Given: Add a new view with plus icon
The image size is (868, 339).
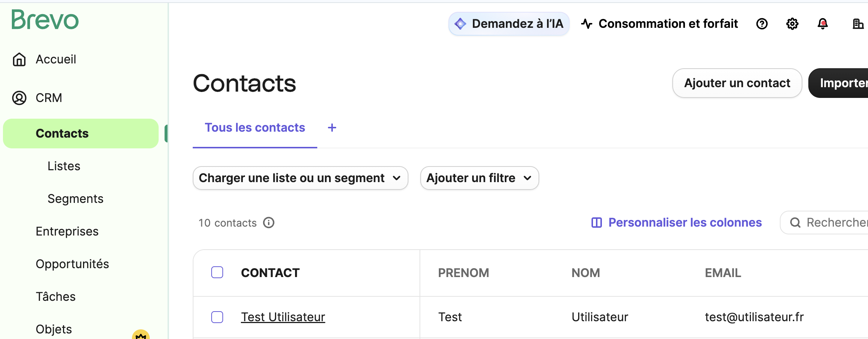Looking at the screenshot, I should 332,128.
